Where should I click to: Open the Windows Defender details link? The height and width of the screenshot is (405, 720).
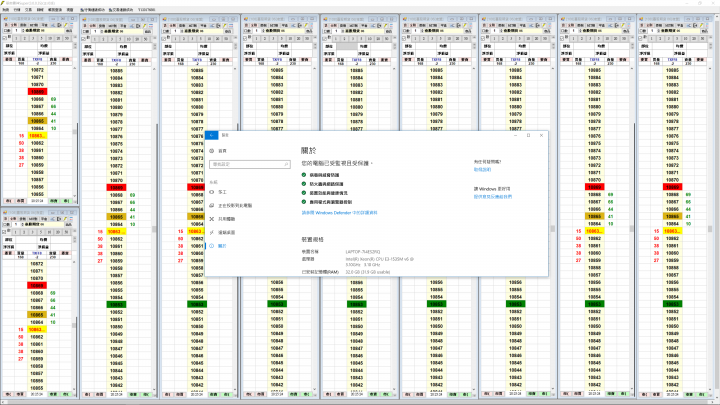339,213
